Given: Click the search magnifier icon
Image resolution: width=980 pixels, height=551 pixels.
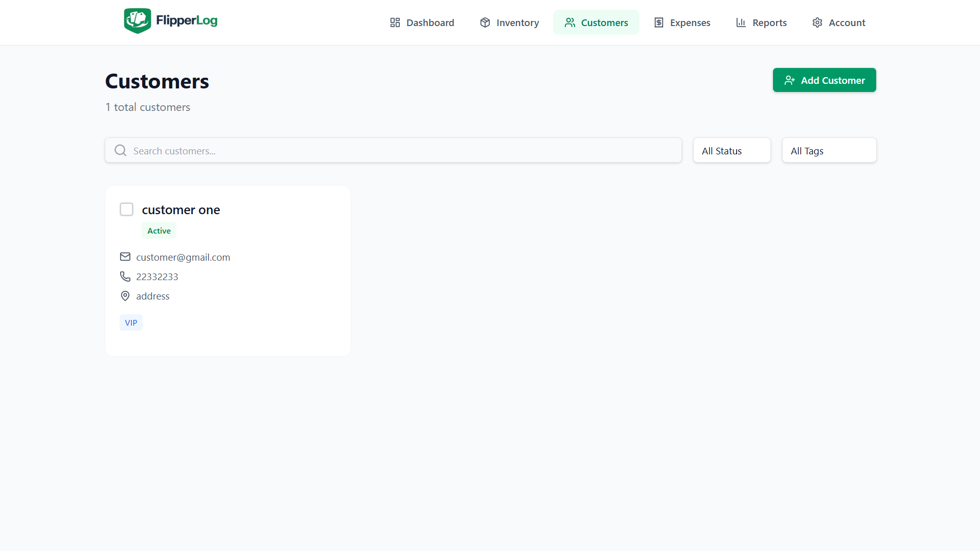Looking at the screenshot, I should 121,150.
